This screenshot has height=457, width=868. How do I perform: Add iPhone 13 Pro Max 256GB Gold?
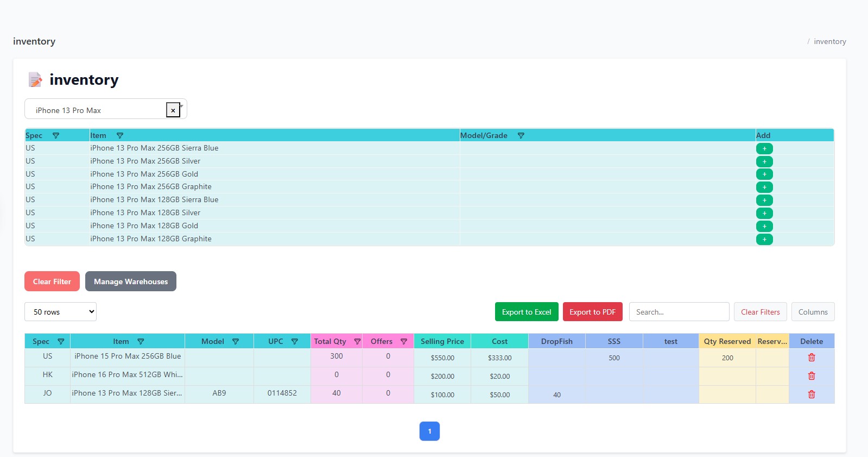point(764,174)
